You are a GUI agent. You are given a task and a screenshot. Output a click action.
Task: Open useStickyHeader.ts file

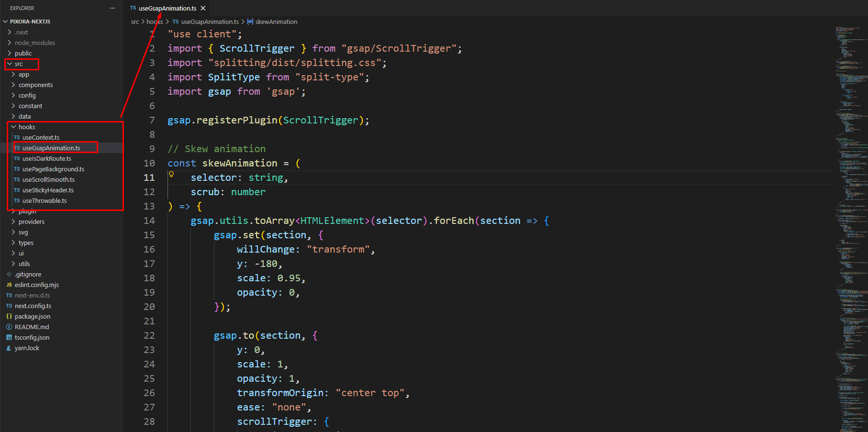[48, 190]
